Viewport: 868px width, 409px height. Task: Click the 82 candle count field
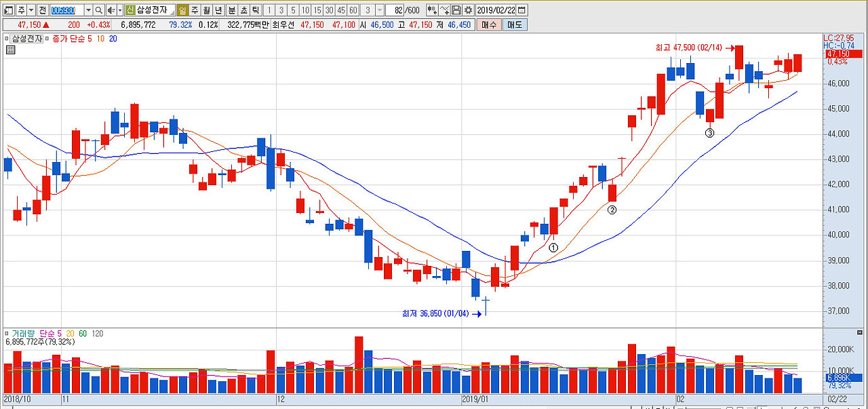click(x=395, y=10)
